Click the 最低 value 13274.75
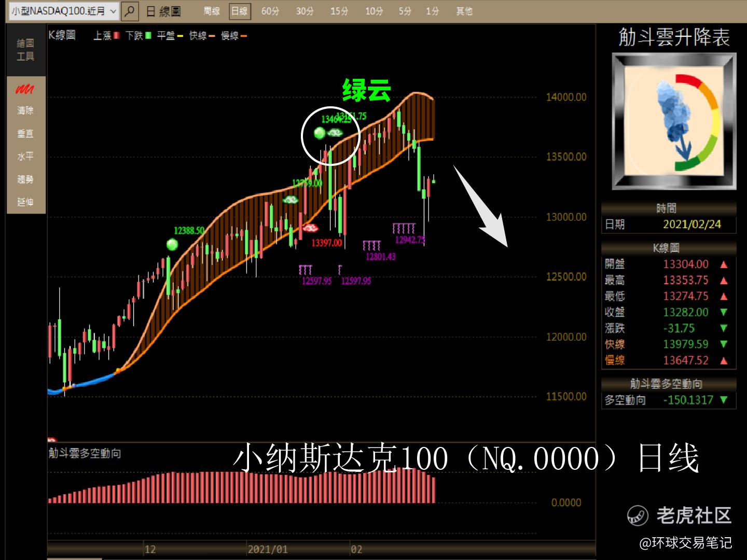The height and width of the screenshot is (560, 747). tap(686, 296)
